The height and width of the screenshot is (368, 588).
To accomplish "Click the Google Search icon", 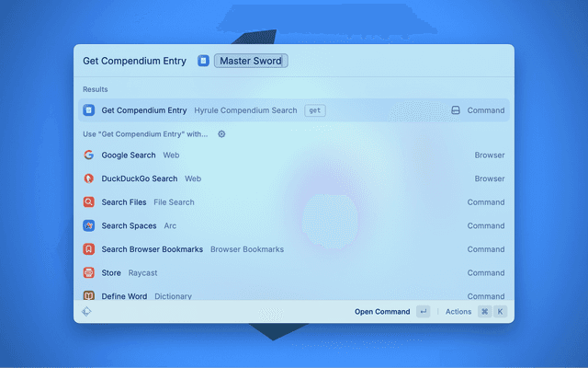I will pyautogui.click(x=89, y=155).
